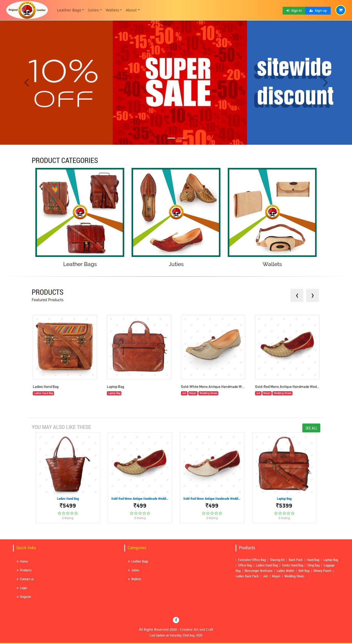352x644 pixels.
Task: Open the Juties category thumbnail
Action: pos(176,212)
